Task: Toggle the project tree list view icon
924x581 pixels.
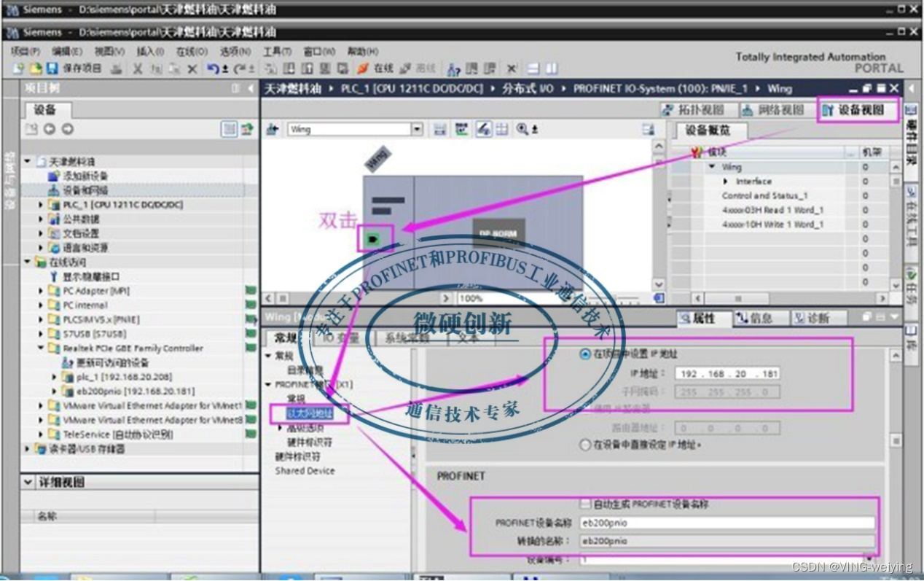Action: pyautogui.click(x=230, y=129)
